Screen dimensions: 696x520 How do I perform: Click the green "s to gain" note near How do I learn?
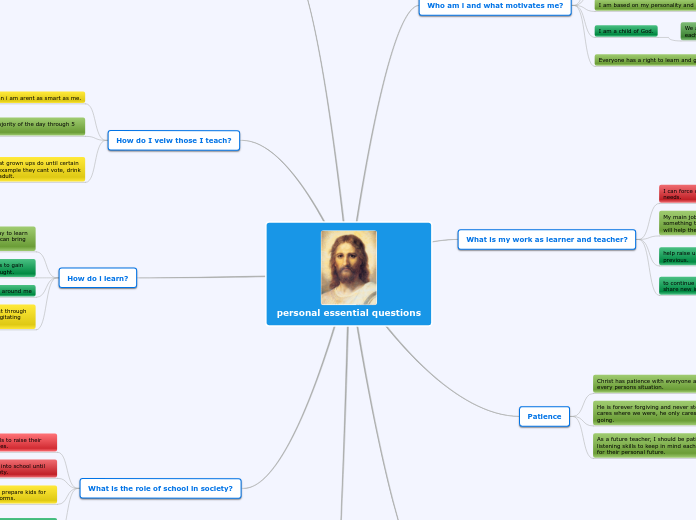click(x=18, y=268)
